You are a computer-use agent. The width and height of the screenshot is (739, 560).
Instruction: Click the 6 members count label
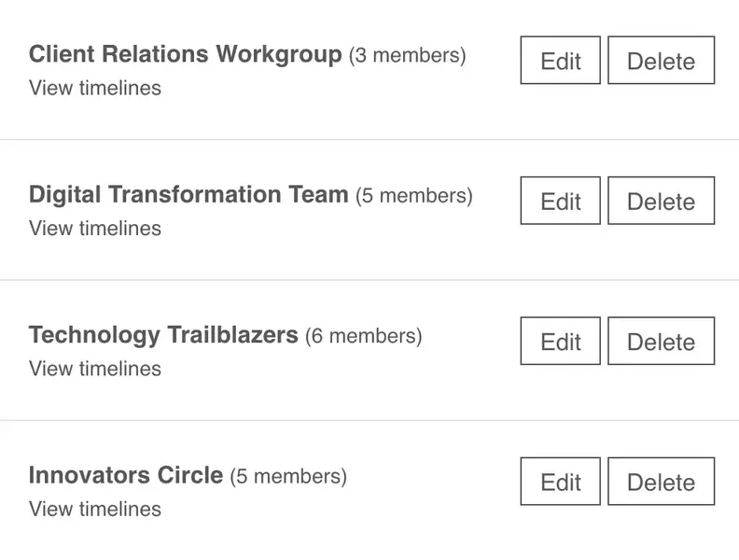click(x=364, y=335)
